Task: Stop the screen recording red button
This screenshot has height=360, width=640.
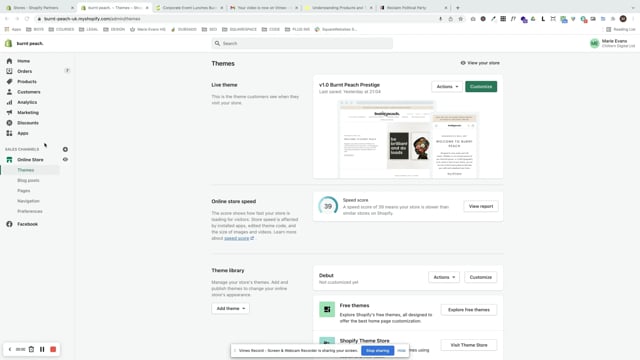Action: click(53, 349)
